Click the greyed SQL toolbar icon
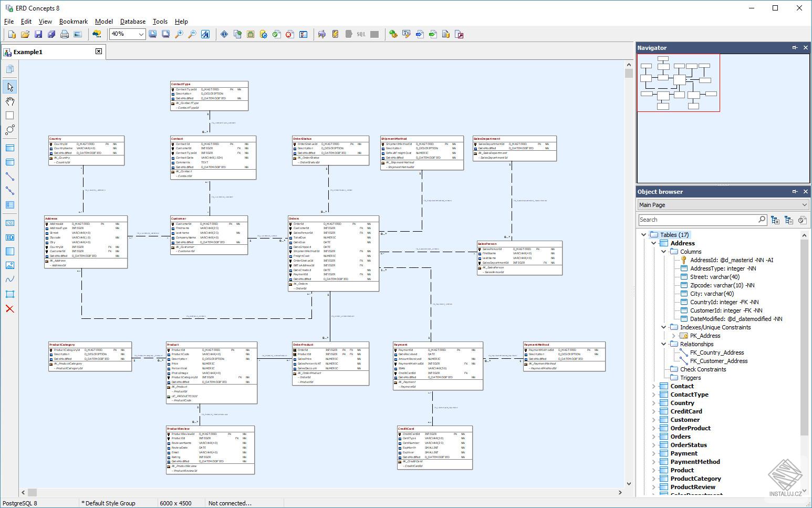The height and width of the screenshot is (508, 812). (x=361, y=34)
